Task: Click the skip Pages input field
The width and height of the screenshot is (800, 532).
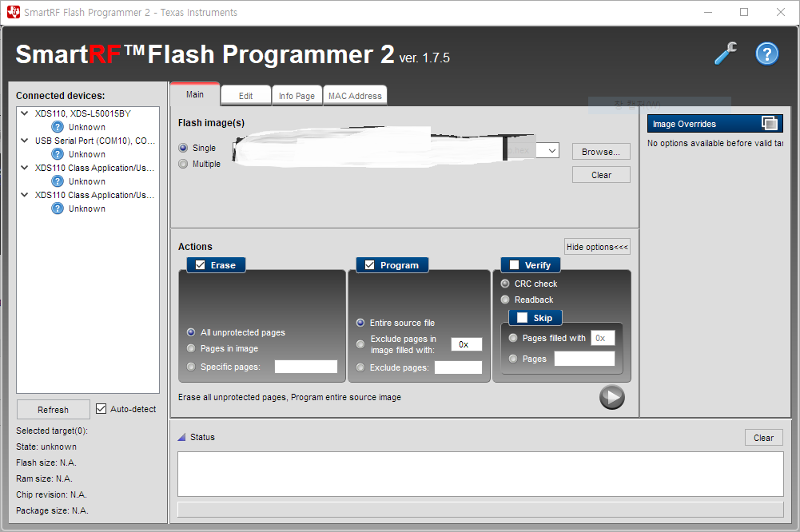Action: (585, 359)
